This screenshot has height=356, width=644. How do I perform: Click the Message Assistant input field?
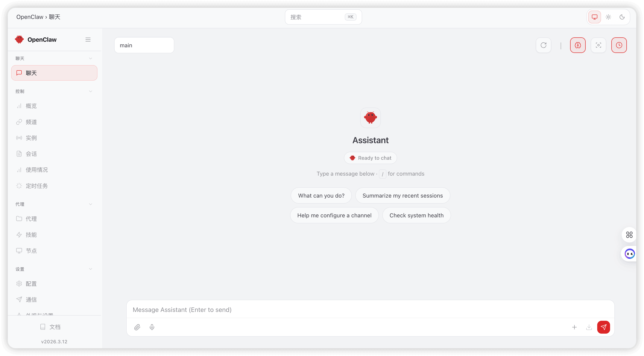click(x=370, y=310)
